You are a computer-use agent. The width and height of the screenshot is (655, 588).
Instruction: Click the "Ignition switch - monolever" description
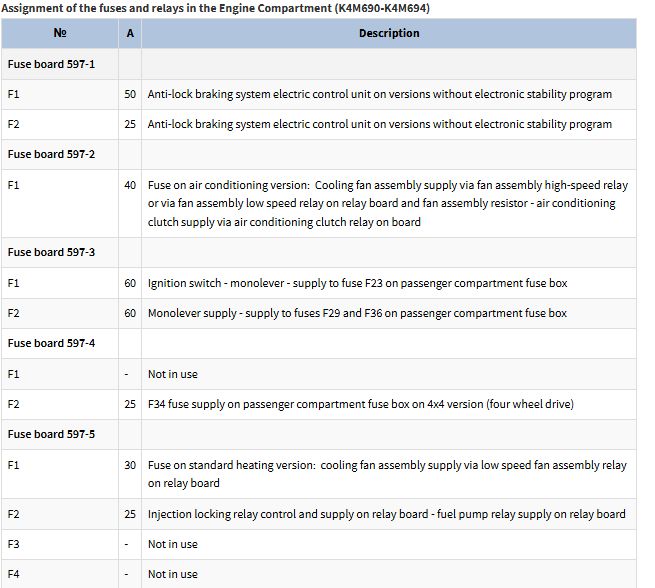pyautogui.click(x=356, y=283)
